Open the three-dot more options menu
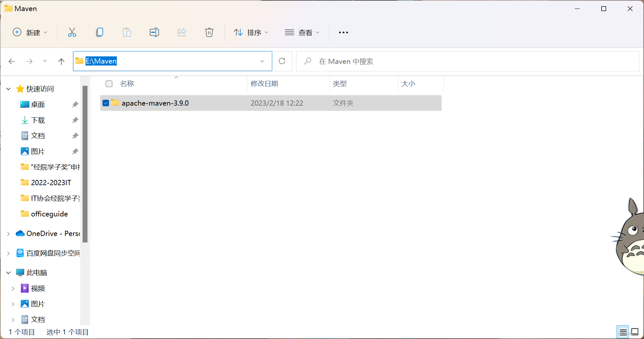The height and width of the screenshot is (339, 644). click(343, 32)
